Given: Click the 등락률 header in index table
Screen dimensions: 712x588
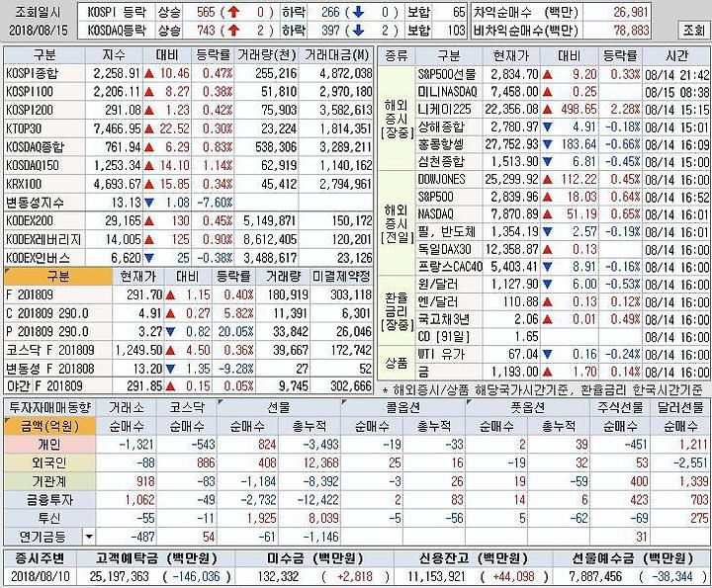Looking at the screenshot, I should tap(214, 55).
